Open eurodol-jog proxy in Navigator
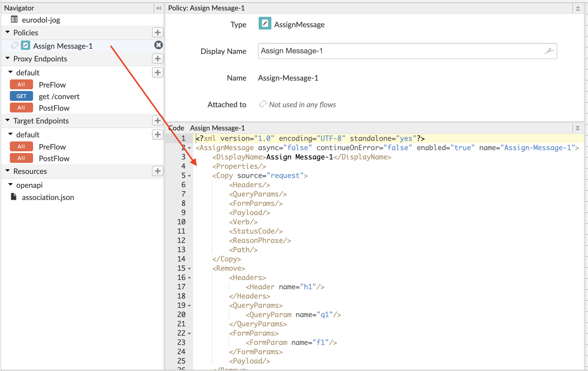Image resolution: width=588 pixels, height=371 pixels. click(41, 20)
